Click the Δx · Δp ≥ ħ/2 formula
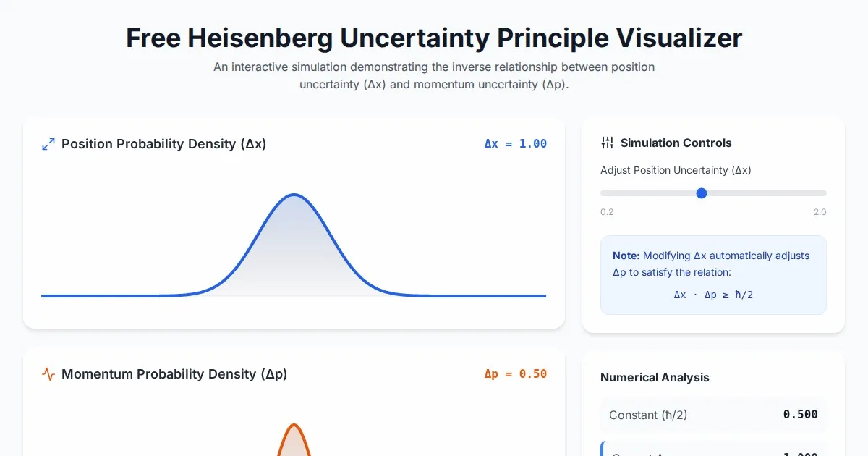 713,295
